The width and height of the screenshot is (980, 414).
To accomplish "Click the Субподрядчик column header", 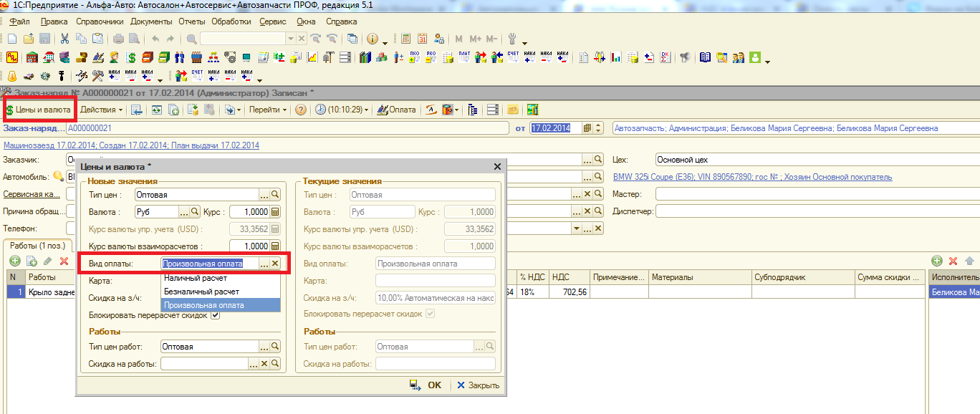I will coord(803,277).
